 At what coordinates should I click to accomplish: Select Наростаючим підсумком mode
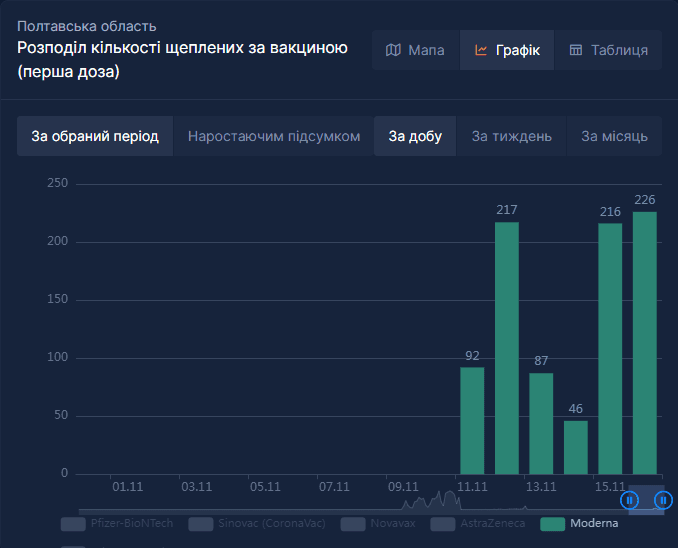point(274,136)
